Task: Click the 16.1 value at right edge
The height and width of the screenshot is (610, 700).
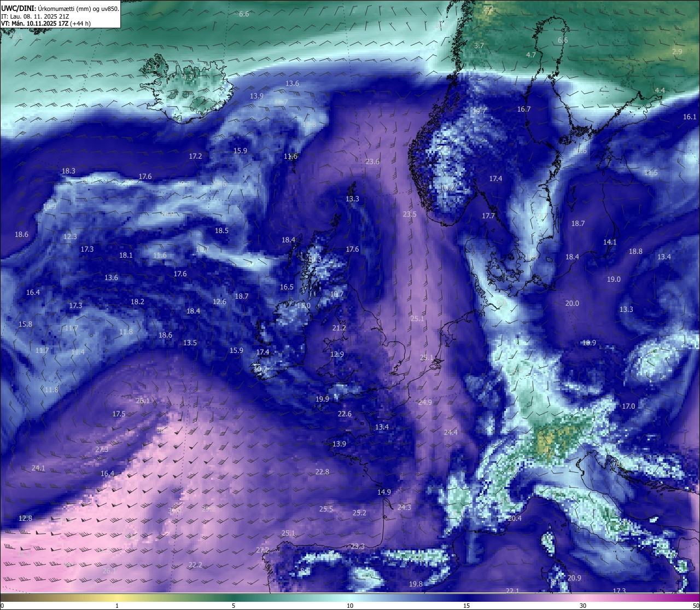Action: point(690,117)
